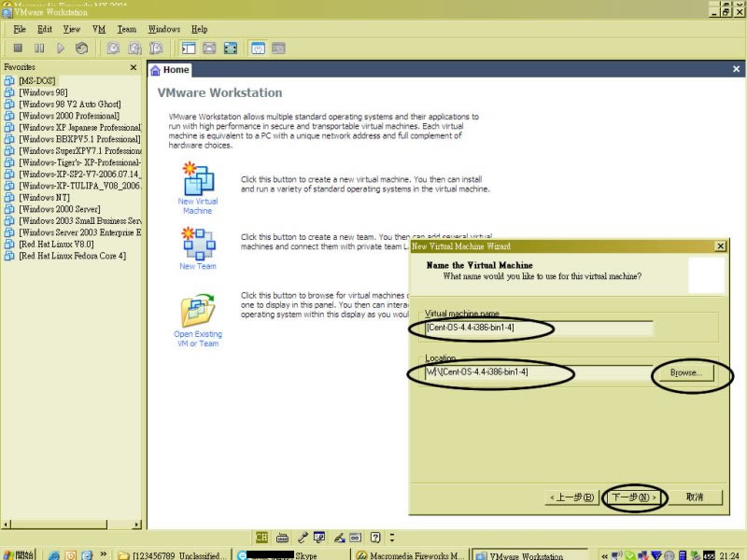
Task: Open the View menu
Action: click(72, 29)
